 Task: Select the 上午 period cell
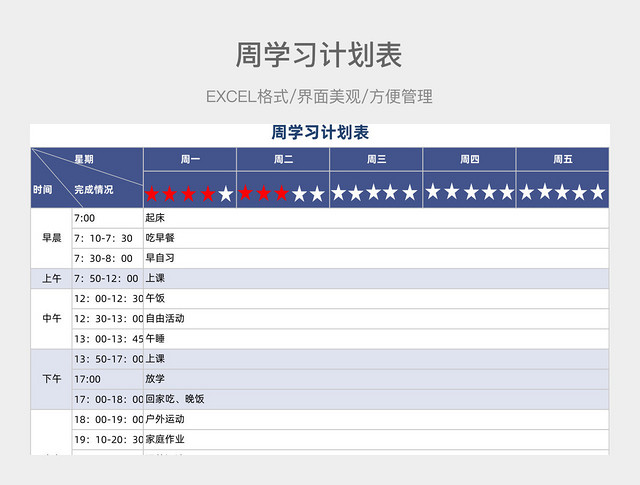point(51,278)
